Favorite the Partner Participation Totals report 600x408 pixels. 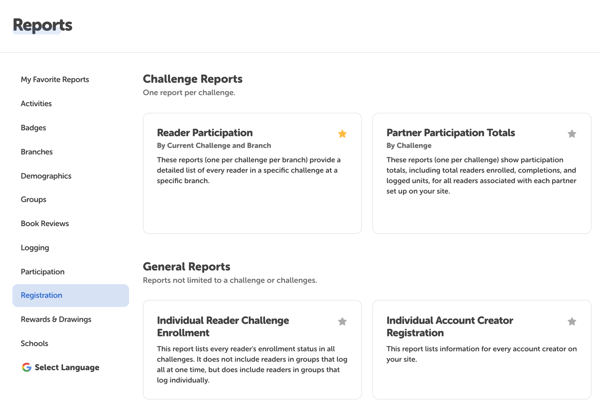(x=572, y=134)
